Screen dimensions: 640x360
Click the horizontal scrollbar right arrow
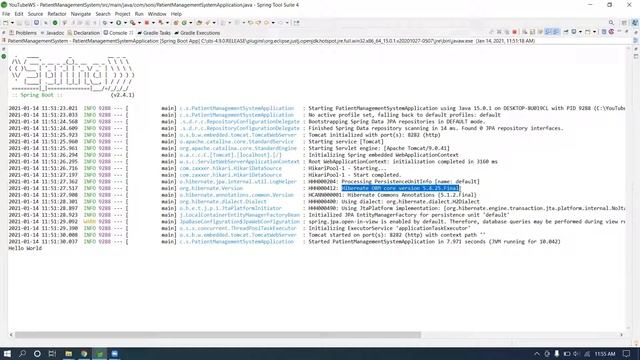coord(622,335)
